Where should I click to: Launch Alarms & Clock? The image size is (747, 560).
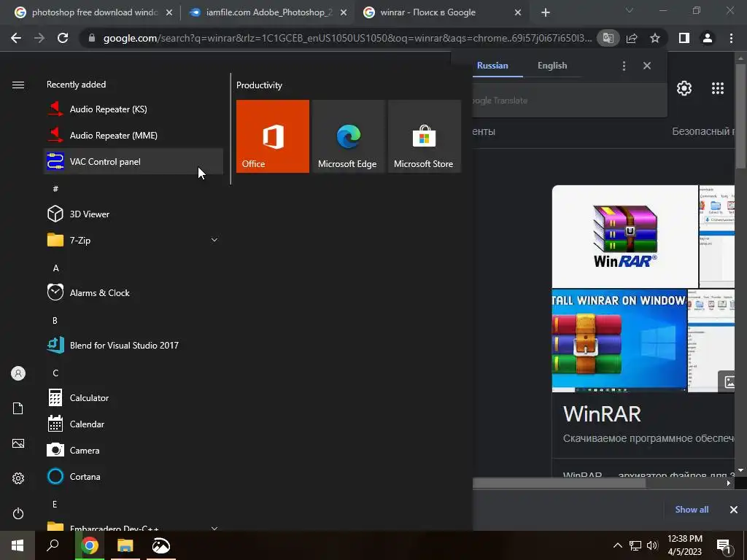[x=133, y=292]
